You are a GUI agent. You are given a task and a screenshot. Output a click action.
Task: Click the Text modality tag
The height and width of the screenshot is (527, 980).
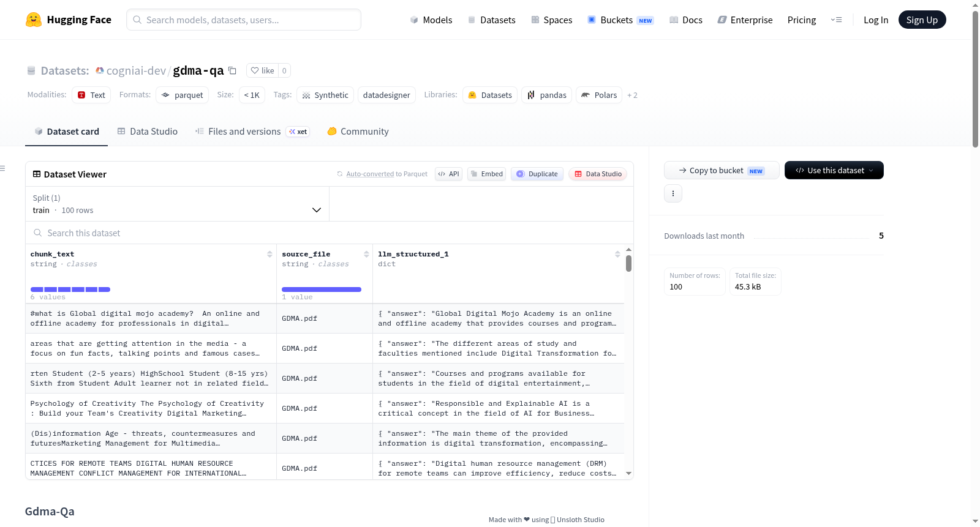point(91,95)
